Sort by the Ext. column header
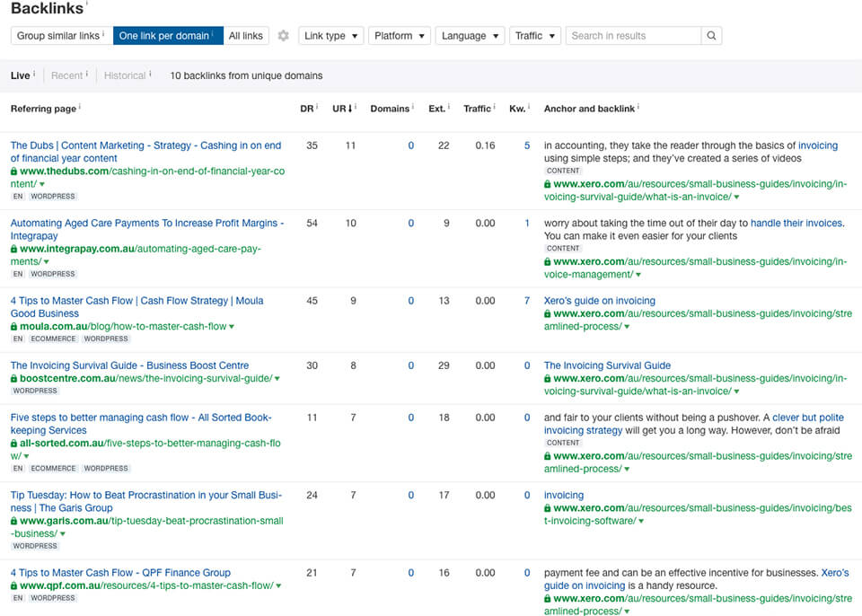The image size is (862, 616). click(x=436, y=109)
